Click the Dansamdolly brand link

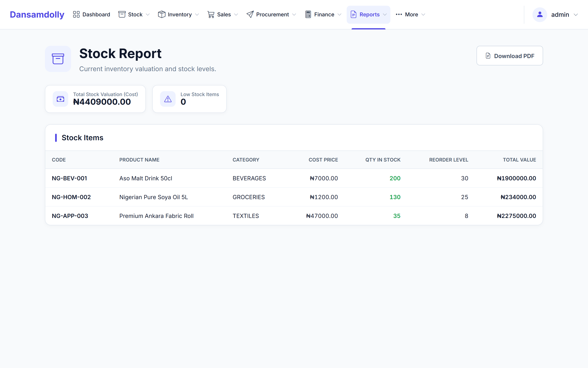[x=37, y=15]
